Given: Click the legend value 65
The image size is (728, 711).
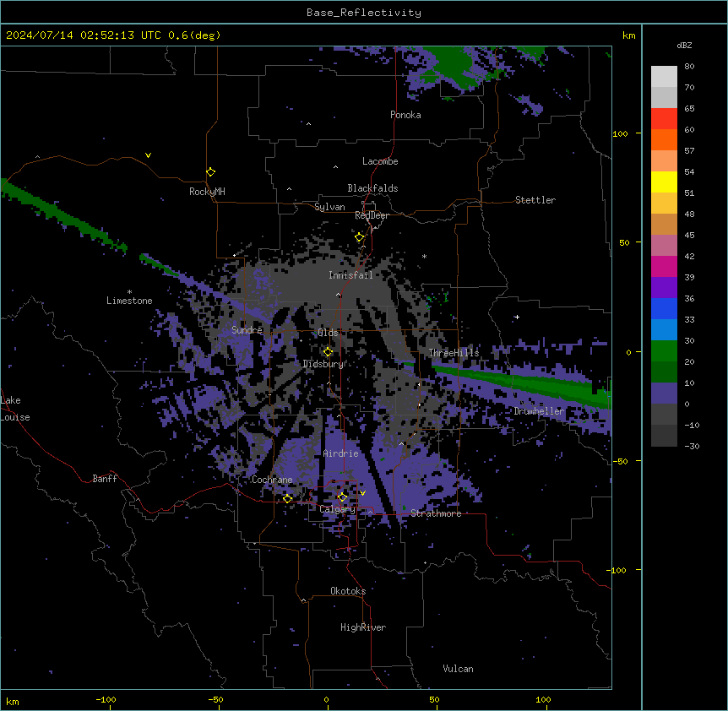Looking at the screenshot, I should click(x=689, y=108).
